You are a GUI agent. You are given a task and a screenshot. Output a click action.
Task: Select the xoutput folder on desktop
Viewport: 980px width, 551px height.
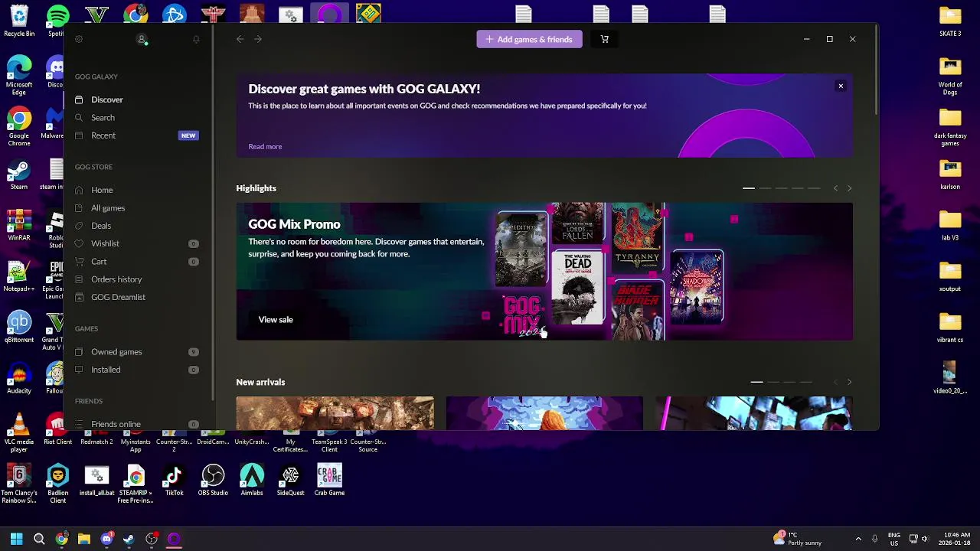[950, 277]
